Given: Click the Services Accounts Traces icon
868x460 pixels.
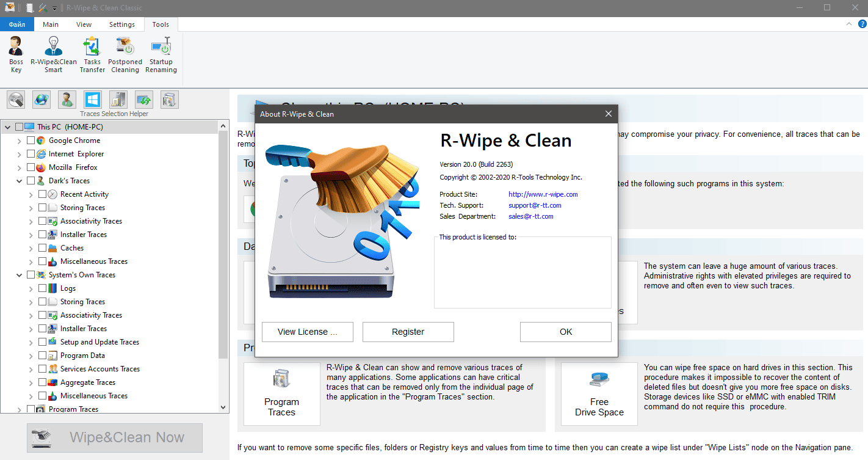Looking at the screenshot, I should (x=52, y=369).
